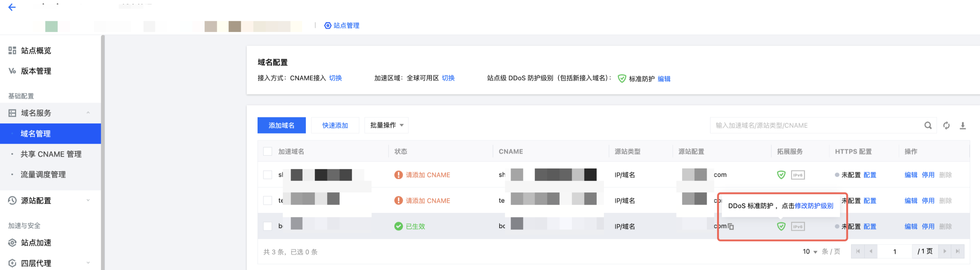Open 共享 CNAME 管理 in sidebar

(51, 154)
